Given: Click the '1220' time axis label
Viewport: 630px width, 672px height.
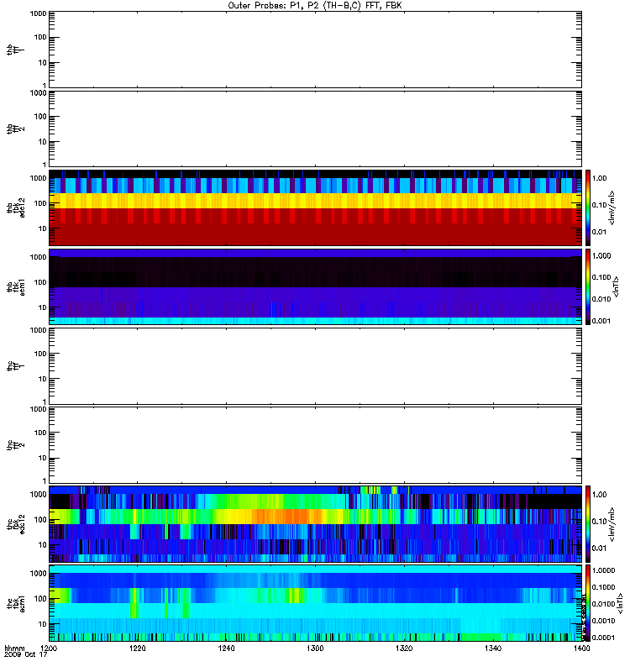Looking at the screenshot, I should tap(138, 648).
